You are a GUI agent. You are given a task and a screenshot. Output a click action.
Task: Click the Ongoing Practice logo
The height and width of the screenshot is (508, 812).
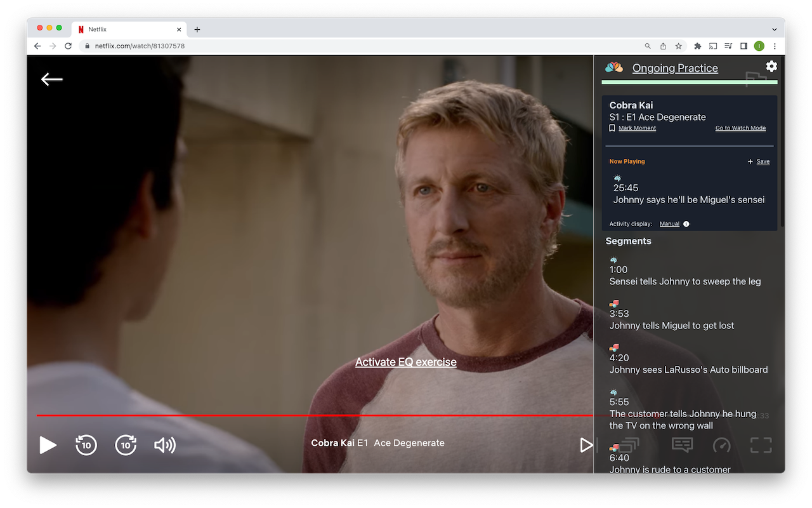(613, 66)
